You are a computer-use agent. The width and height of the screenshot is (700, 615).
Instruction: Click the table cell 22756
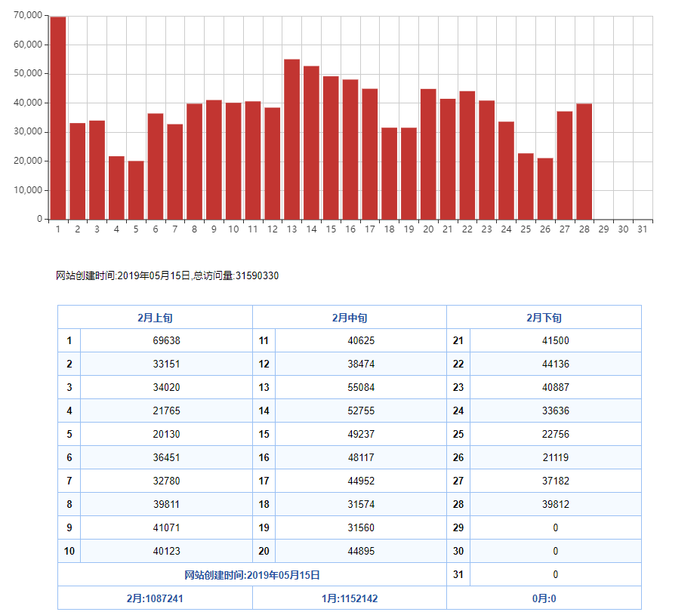click(x=556, y=434)
